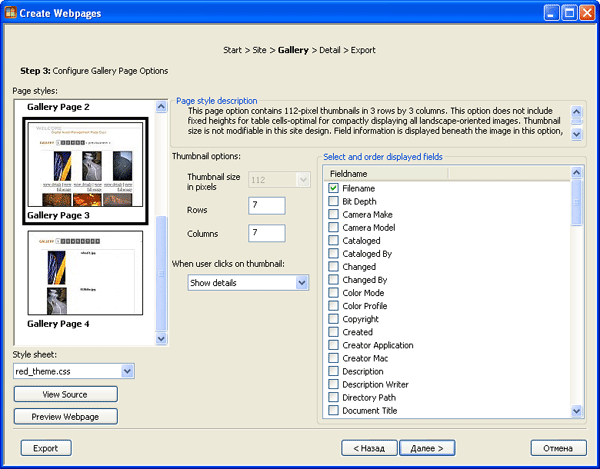Image resolution: width=600 pixels, height=469 pixels.
Task: Click the Rows input field
Action: [x=267, y=205]
